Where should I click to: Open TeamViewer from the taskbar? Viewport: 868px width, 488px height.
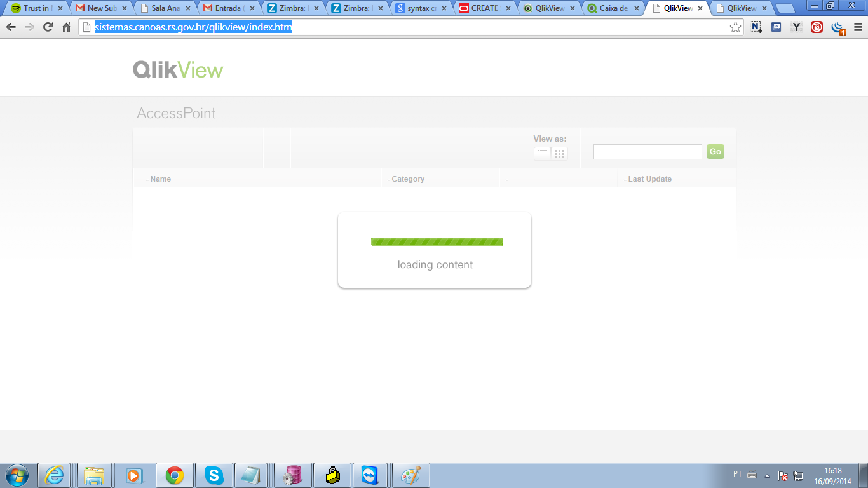(369, 475)
